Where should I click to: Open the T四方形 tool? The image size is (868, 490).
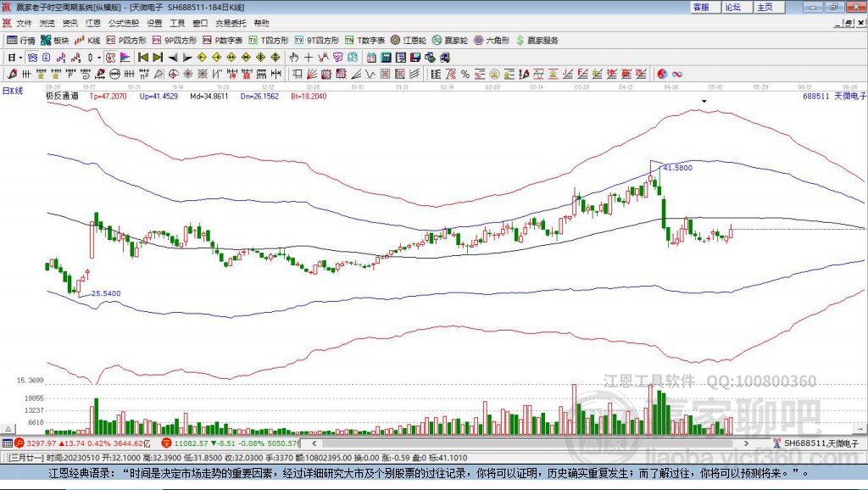(269, 41)
